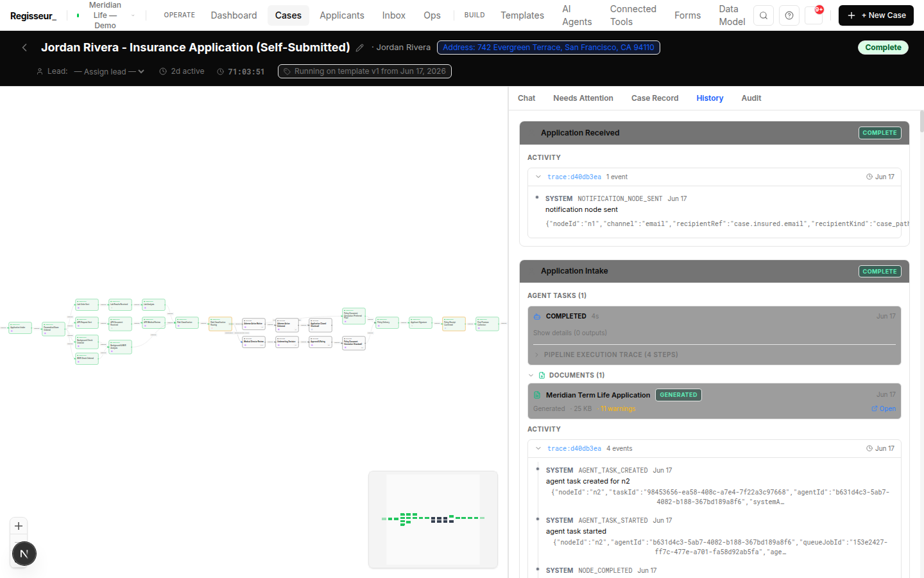Expand Show details (0 outputs)
The image size is (924, 578).
pyautogui.click(x=570, y=333)
